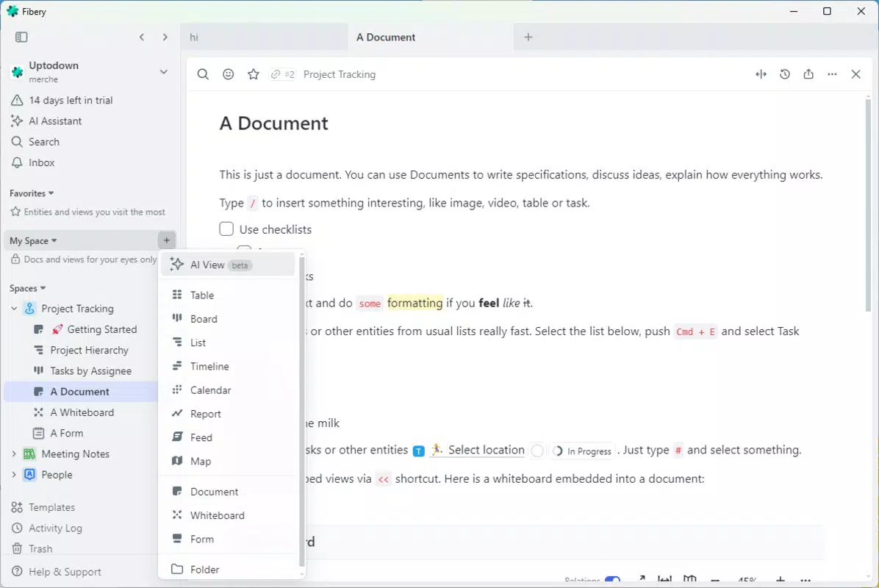
Task: Expand the People space
Action: tap(14, 475)
